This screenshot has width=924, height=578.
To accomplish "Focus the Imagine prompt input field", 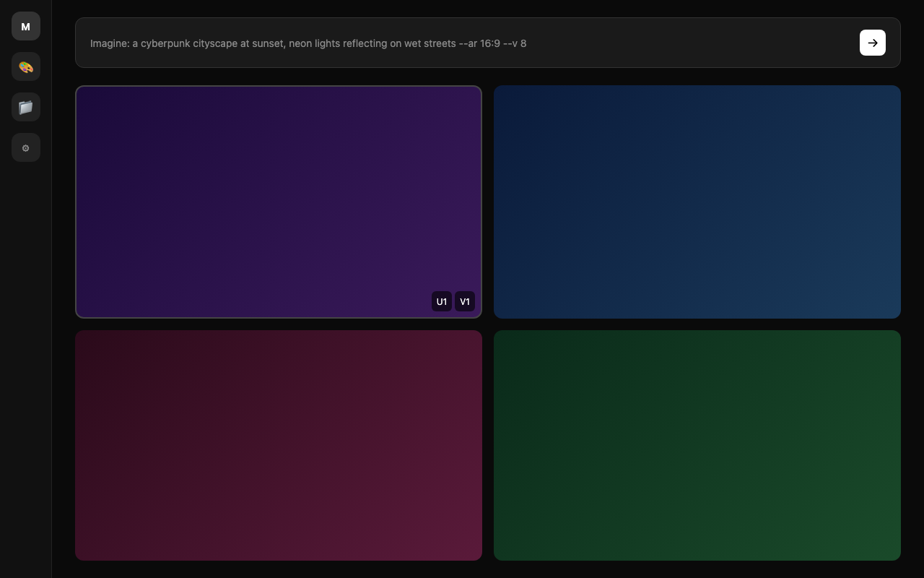I will pos(650,43).
